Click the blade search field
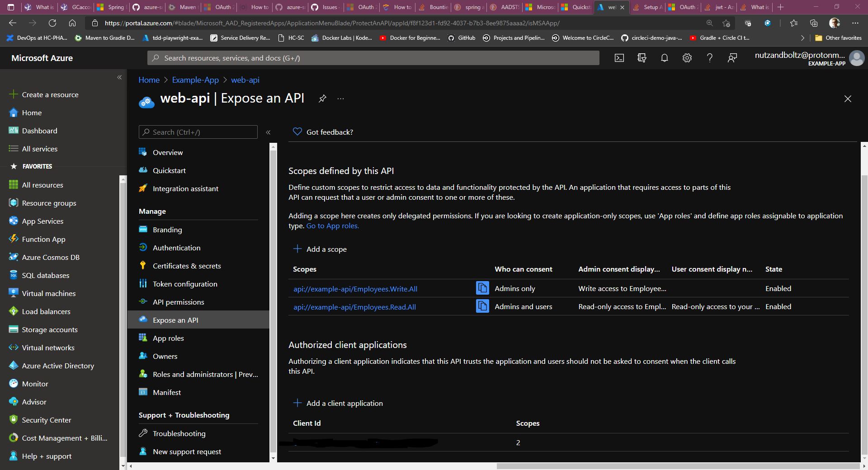Screen dimensions: 868x470 [198, 132]
